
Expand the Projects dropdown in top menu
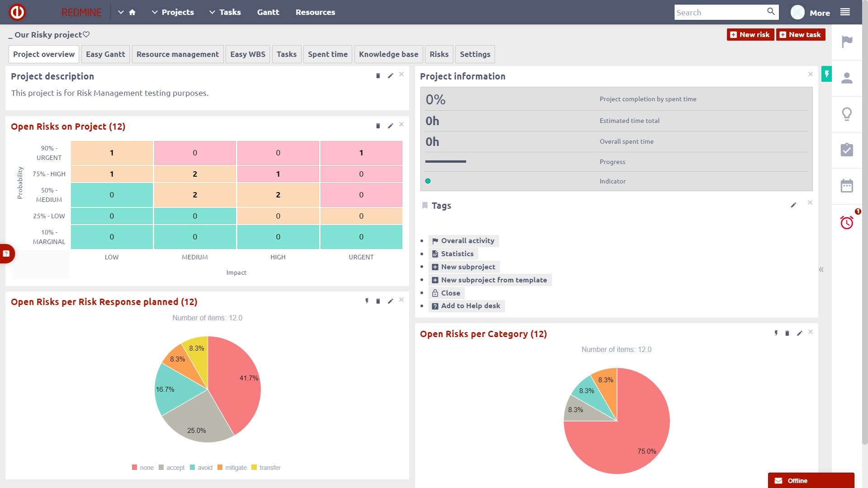point(154,12)
